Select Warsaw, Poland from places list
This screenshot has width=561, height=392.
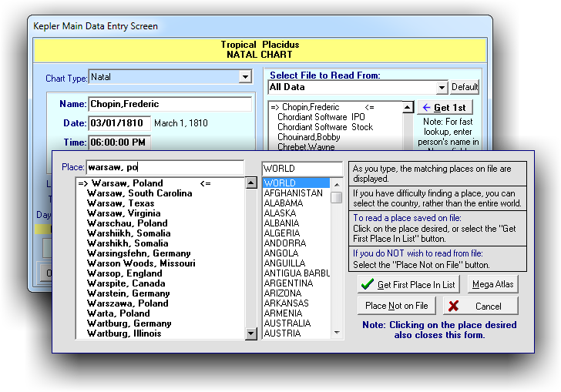click(x=126, y=183)
